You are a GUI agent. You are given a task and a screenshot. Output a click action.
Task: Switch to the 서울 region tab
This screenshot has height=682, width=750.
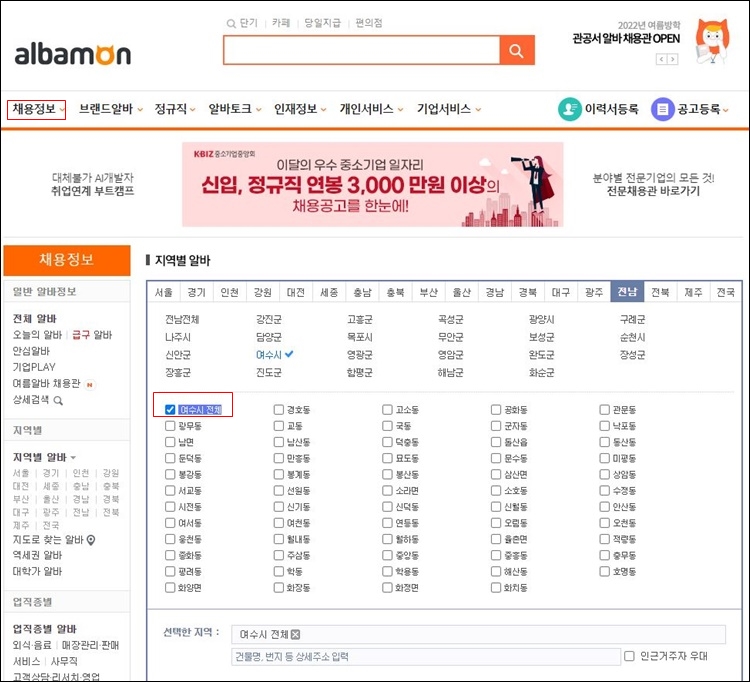pos(164,292)
